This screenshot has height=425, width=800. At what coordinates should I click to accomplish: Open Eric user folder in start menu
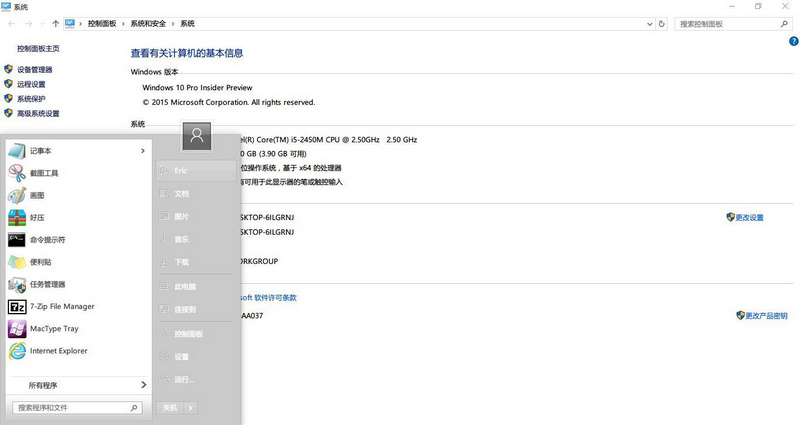[196, 171]
